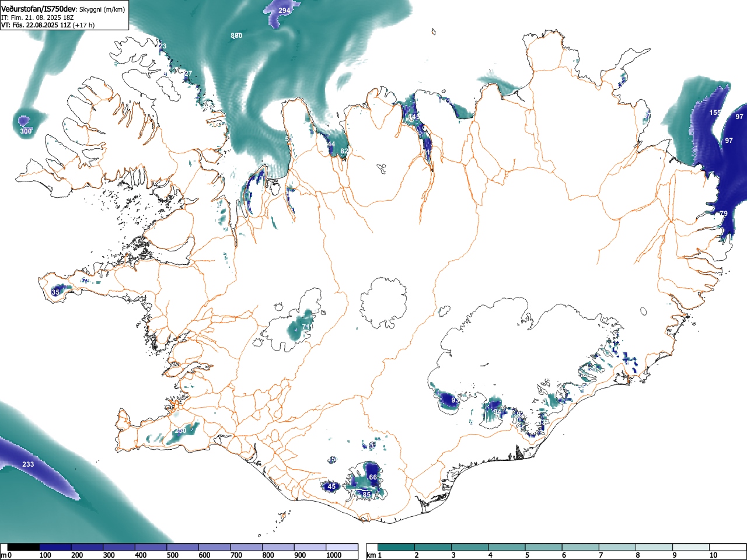This screenshot has height=560, width=747.
Task: Click the 79 value on the east fjords
Action: [724, 213]
